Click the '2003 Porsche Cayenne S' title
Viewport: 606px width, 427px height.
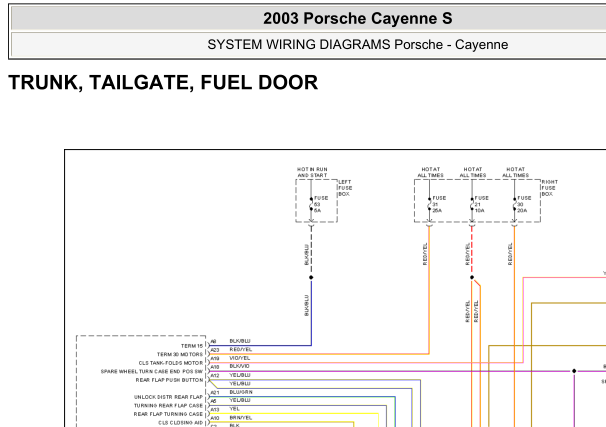357,19
